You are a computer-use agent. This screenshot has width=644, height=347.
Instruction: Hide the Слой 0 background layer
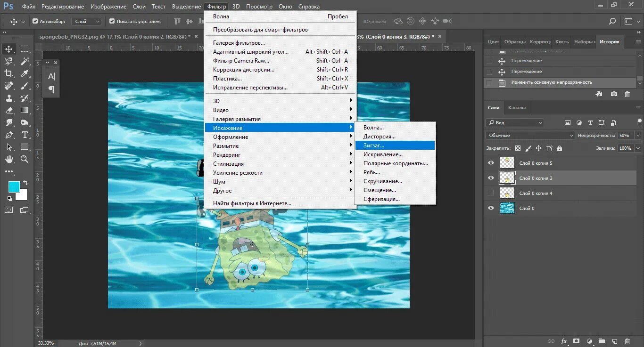pyautogui.click(x=491, y=208)
